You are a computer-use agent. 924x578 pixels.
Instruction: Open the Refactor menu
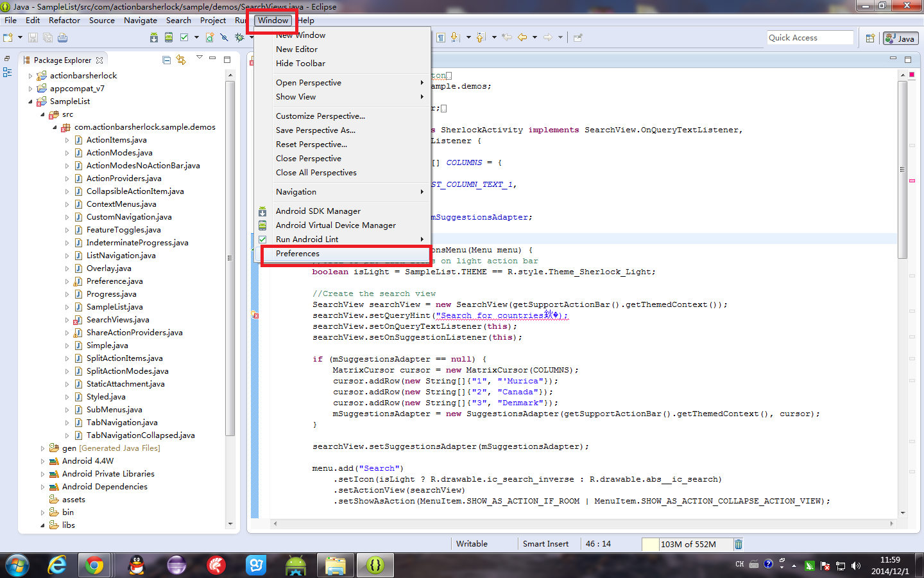(x=64, y=21)
